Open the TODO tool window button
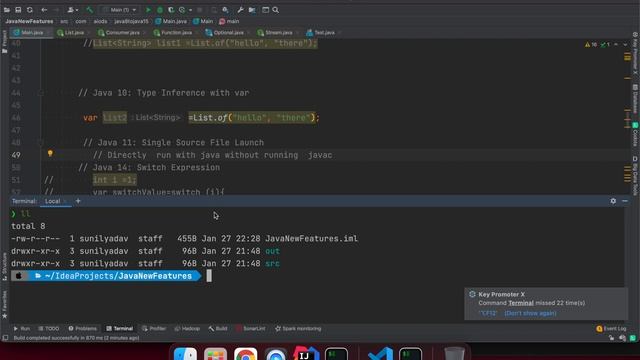The height and width of the screenshot is (360, 640). 49,329
